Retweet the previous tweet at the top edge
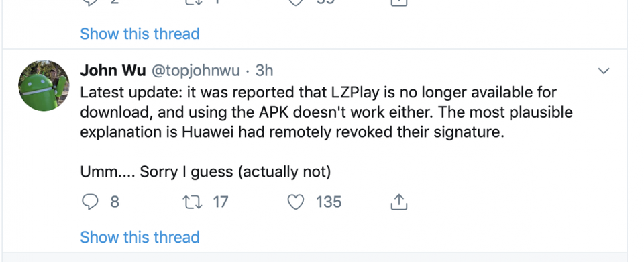This screenshot has width=644, height=262. (x=193, y=2)
